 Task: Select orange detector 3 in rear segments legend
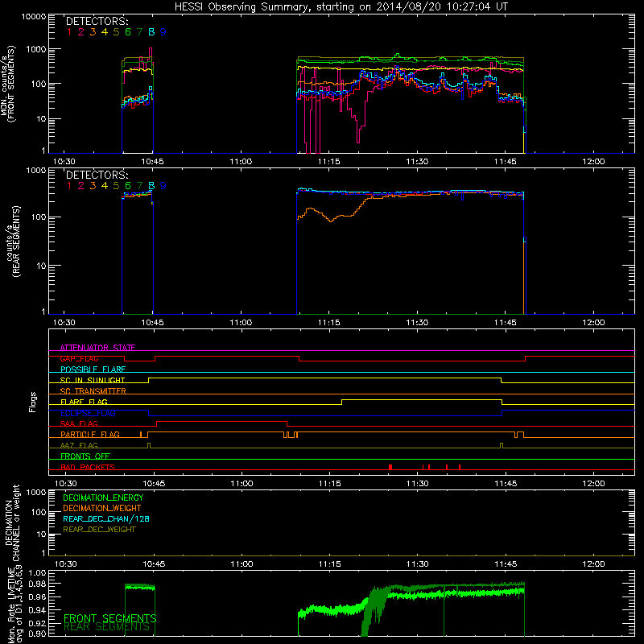coord(93,186)
